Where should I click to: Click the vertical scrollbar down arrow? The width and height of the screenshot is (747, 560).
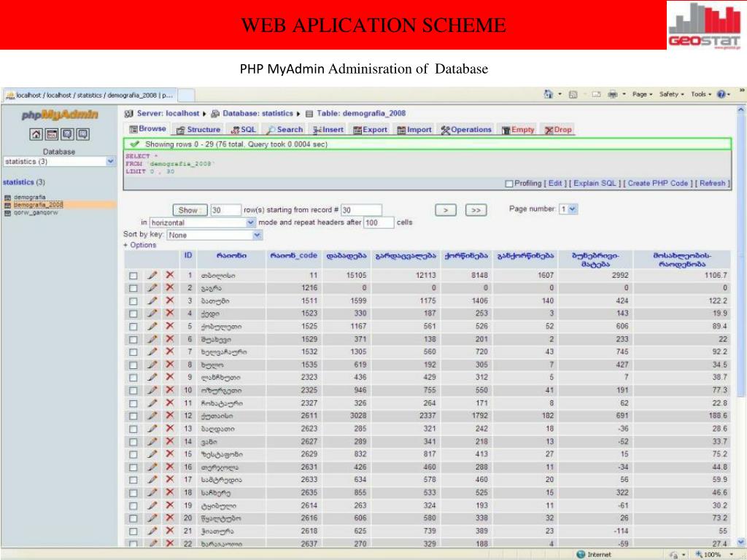[x=741, y=542]
